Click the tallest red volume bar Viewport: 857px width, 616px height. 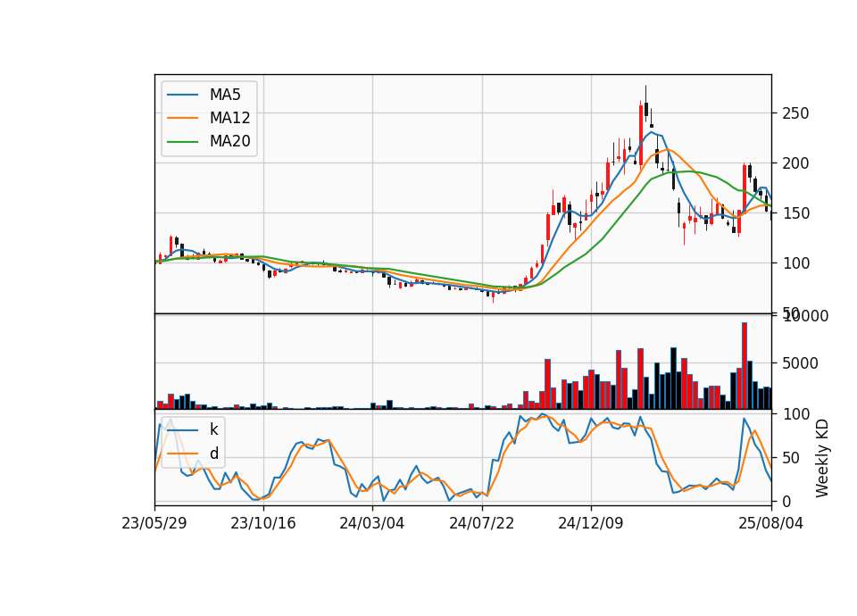click(745, 366)
